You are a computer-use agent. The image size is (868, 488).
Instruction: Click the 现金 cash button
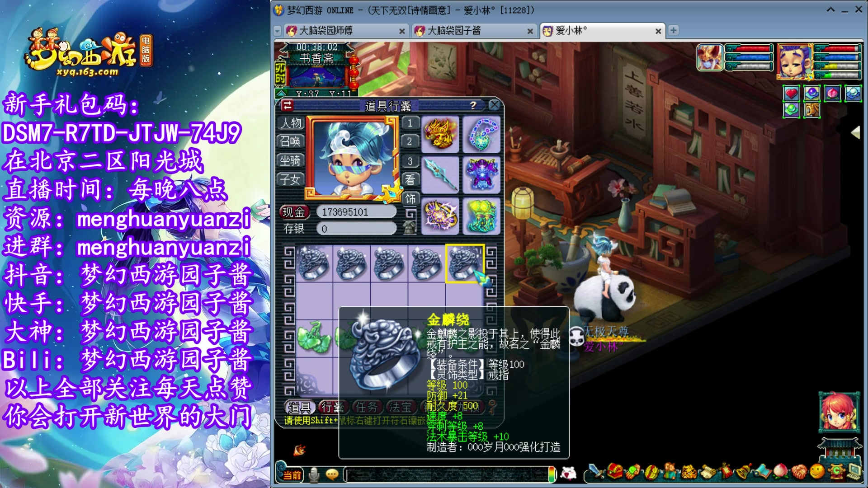[x=294, y=212]
